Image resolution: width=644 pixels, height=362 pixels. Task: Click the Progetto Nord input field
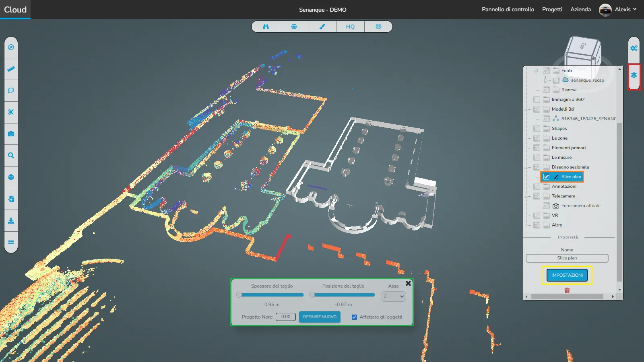pyautogui.click(x=286, y=317)
